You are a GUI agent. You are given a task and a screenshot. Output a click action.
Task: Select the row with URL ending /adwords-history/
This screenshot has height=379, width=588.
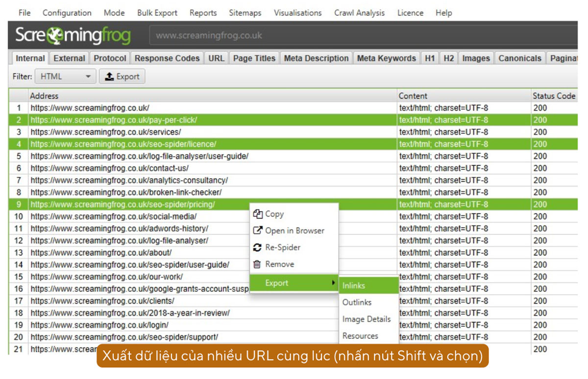pyautogui.click(x=293, y=229)
